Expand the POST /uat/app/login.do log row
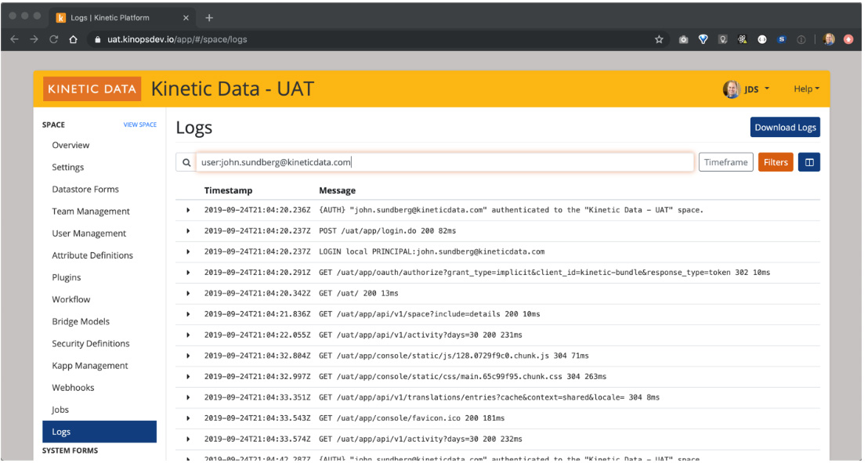The width and height of the screenshot is (868, 463). click(x=188, y=231)
